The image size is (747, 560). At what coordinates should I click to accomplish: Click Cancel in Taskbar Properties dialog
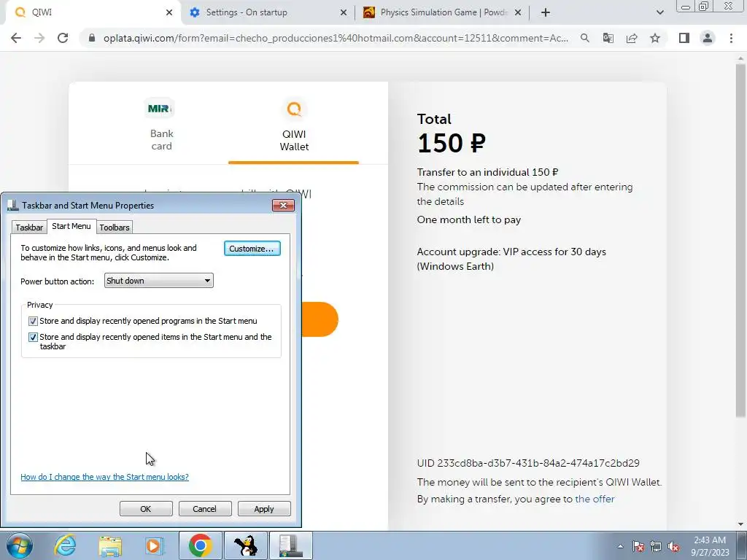205,508
